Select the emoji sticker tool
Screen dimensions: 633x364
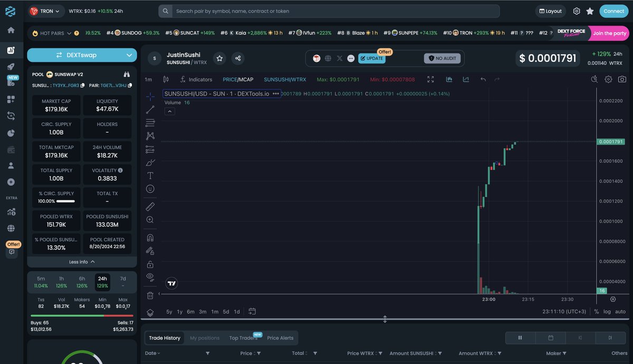tap(150, 189)
